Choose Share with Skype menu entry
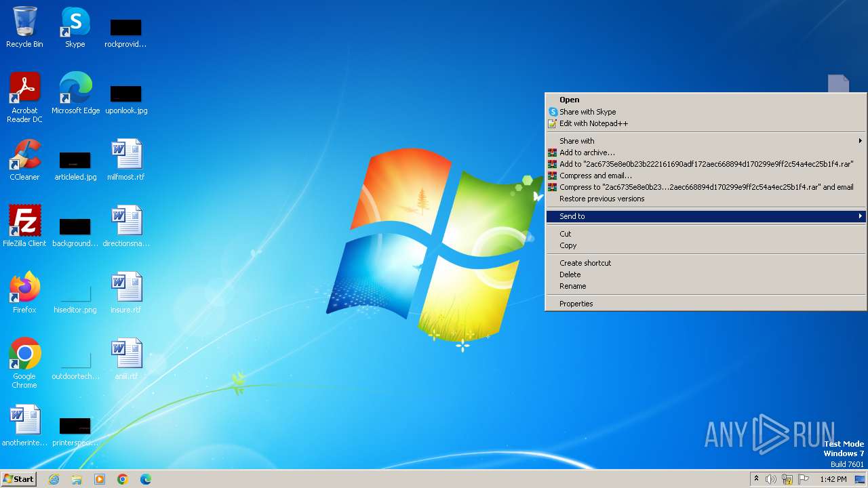 pyautogui.click(x=706, y=112)
